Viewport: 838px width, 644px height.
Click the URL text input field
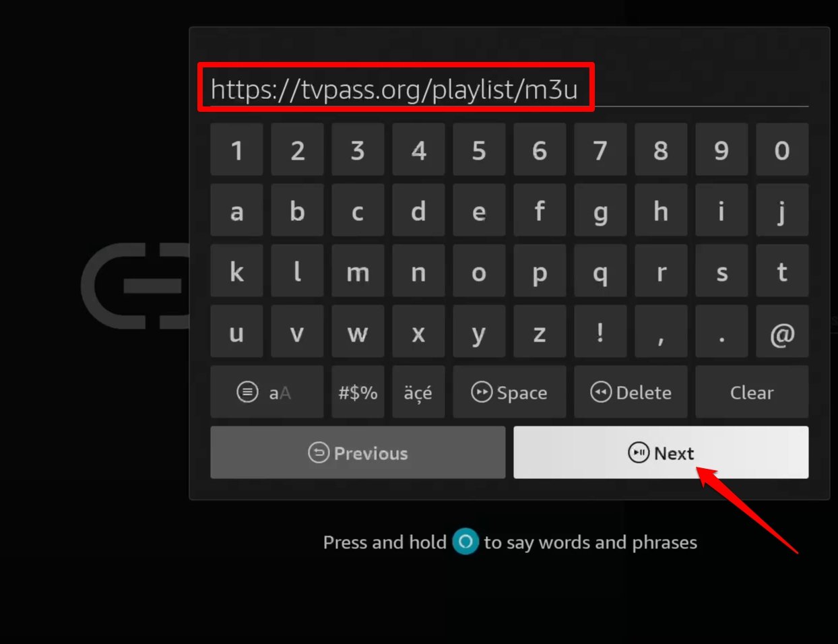[x=509, y=88]
